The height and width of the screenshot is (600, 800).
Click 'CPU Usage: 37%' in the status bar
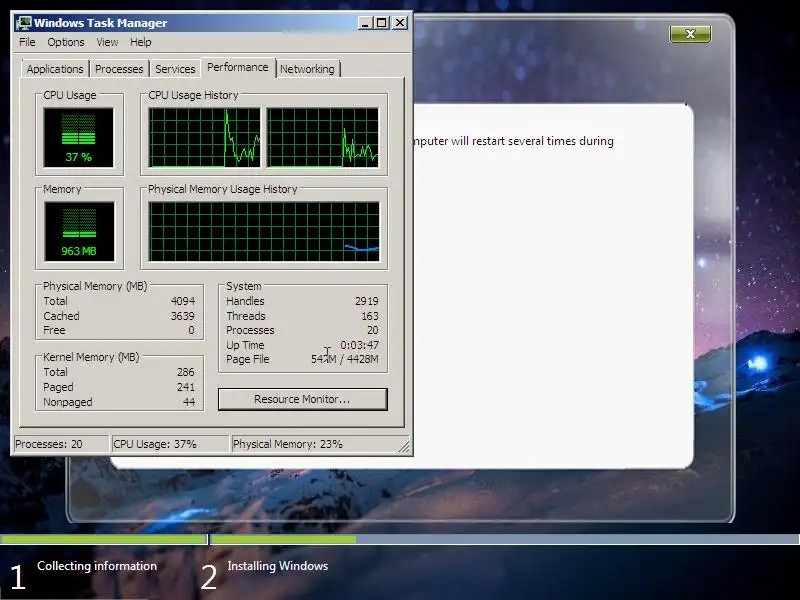[155, 444]
